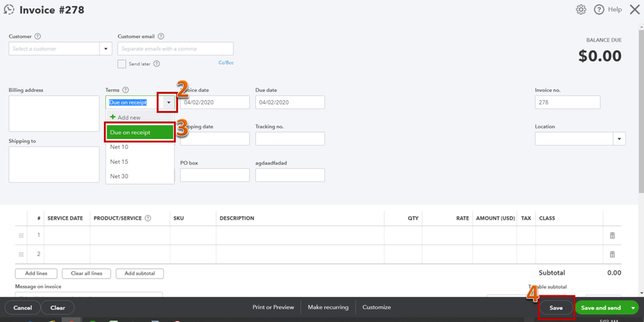This screenshot has width=644, height=322.
Task: Select Due on receipt term option
Action: [x=140, y=132]
